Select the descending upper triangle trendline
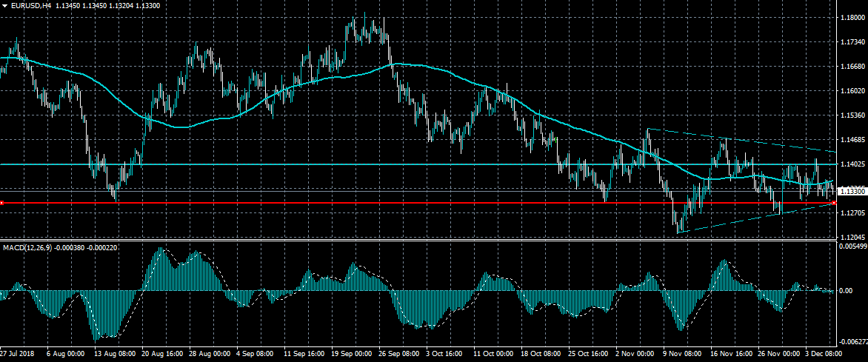 point(742,140)
